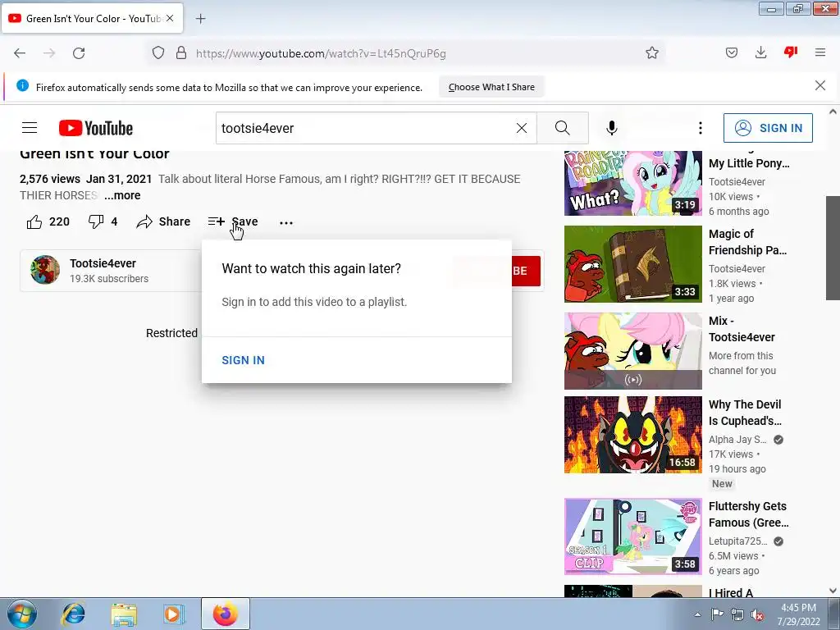Image resolution: width=840 pixels, height=630 pixels.
Task: Click the Alpha Jay S... channel name
Action: coord(737,440)
